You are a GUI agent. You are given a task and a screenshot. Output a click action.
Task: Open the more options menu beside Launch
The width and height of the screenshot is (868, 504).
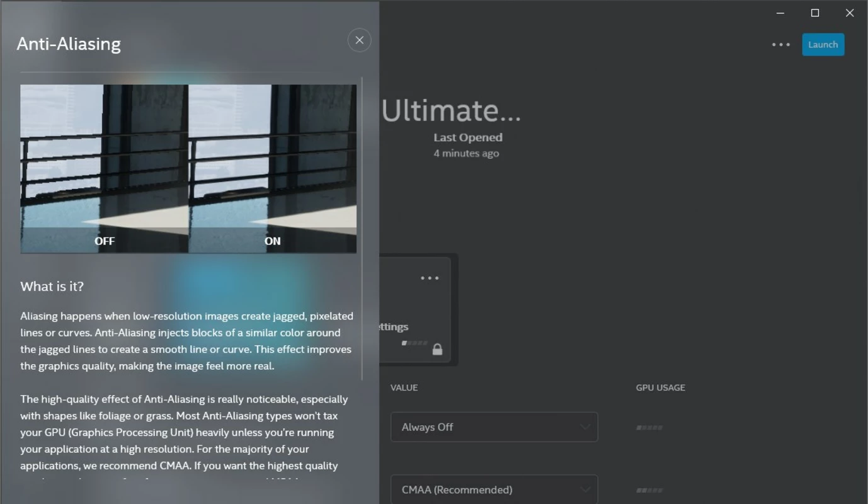click(780, 45)
